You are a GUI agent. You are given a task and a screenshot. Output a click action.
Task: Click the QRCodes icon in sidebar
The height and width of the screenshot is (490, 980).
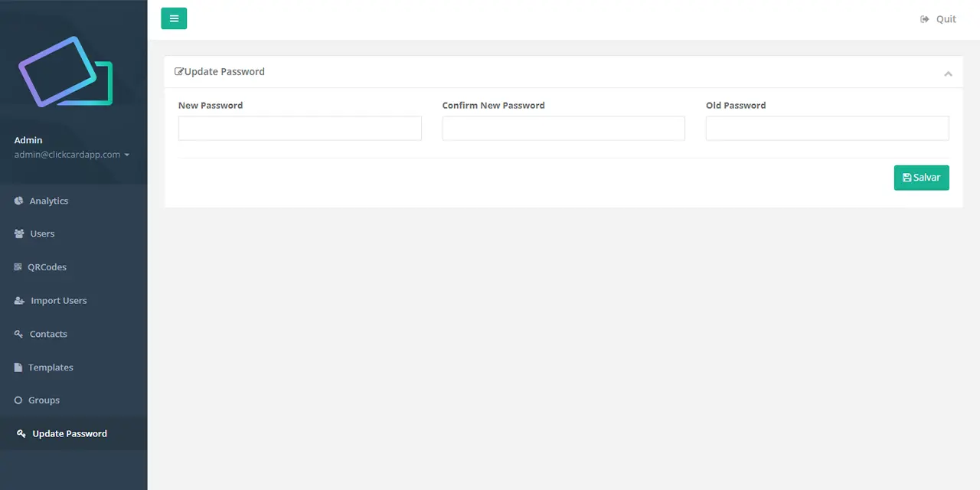tap(18, 267)
